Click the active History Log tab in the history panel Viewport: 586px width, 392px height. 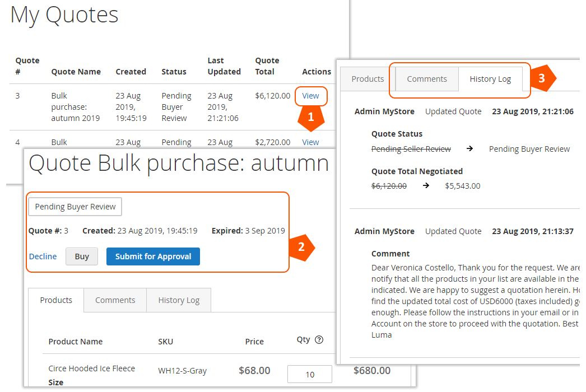(x=490, y=79)
